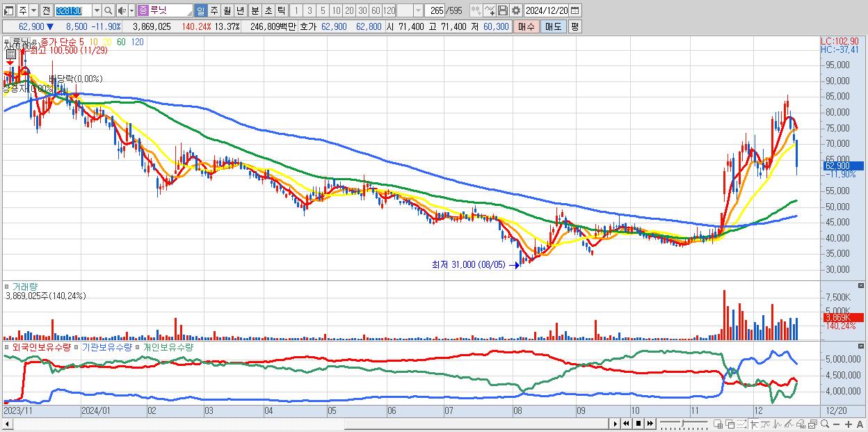Viewport: 868px width, 432px height.
Task: Click the stock search magnifier icon
Action: click(x=108, y=11)
